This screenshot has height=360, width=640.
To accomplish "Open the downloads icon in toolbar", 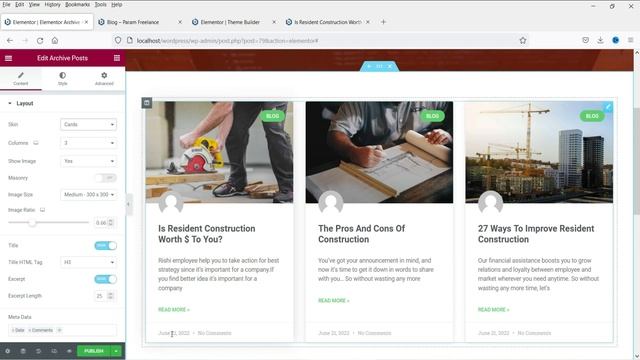I will tap(600, 40).
